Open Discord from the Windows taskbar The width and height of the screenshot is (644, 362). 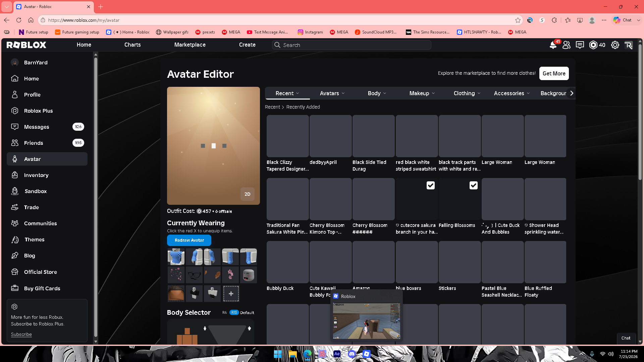[352, 354]
